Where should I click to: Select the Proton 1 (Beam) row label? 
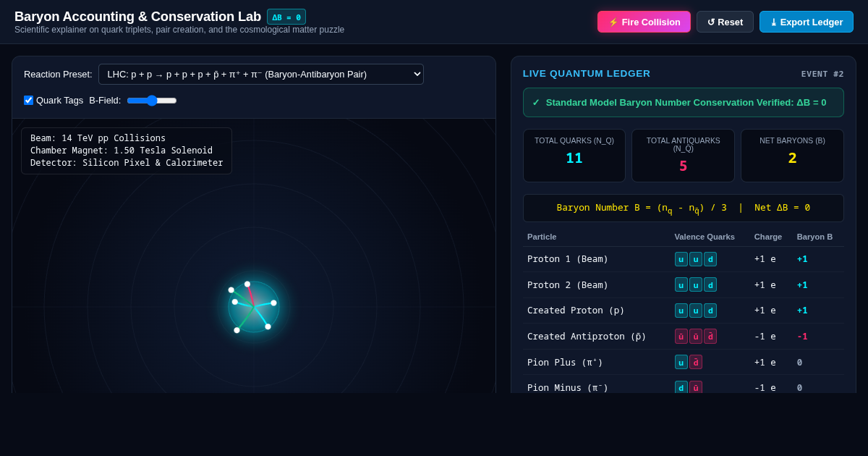568,259
